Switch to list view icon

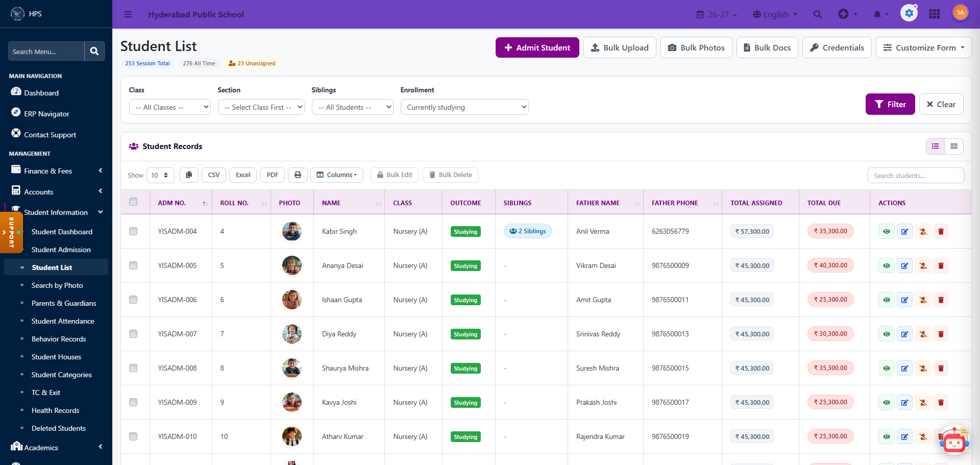[x=935, y=146]
